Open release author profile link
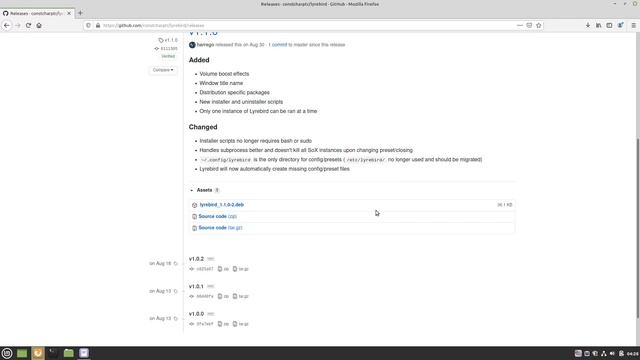Image resolution: width=640 pixels, height=360 pixels. tap(205, 44)
